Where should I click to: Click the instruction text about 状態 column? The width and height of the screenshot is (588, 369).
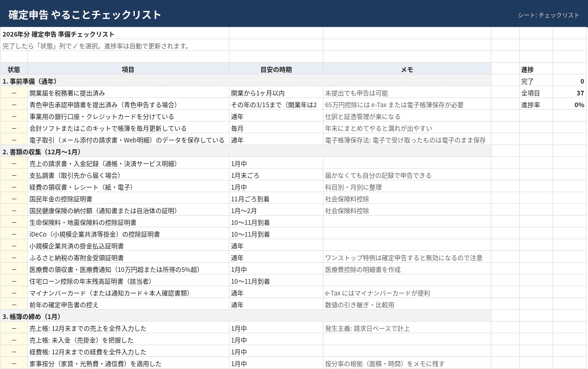[96, 46]
